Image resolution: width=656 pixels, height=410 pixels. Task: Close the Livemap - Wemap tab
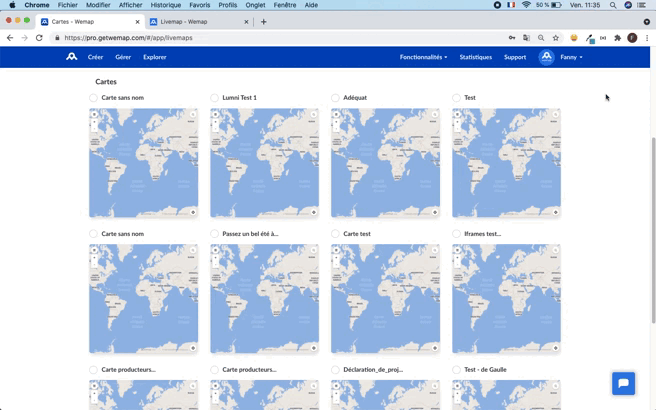[x=246, y=22]
